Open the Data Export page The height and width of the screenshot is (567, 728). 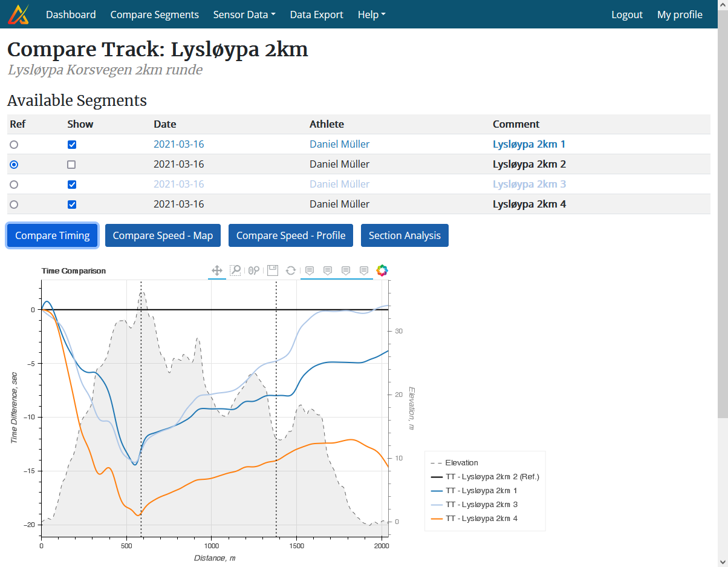pos(316,14)
